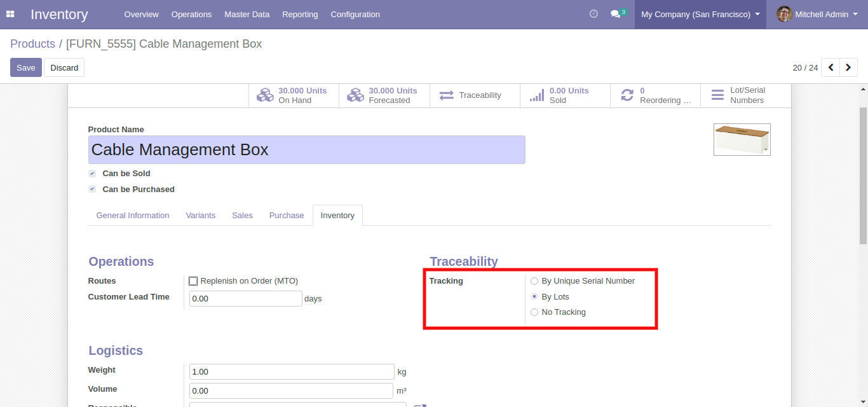868x407 pixels.
Task: Click the On Hand boxes icon
Action: tap(265, 95)
